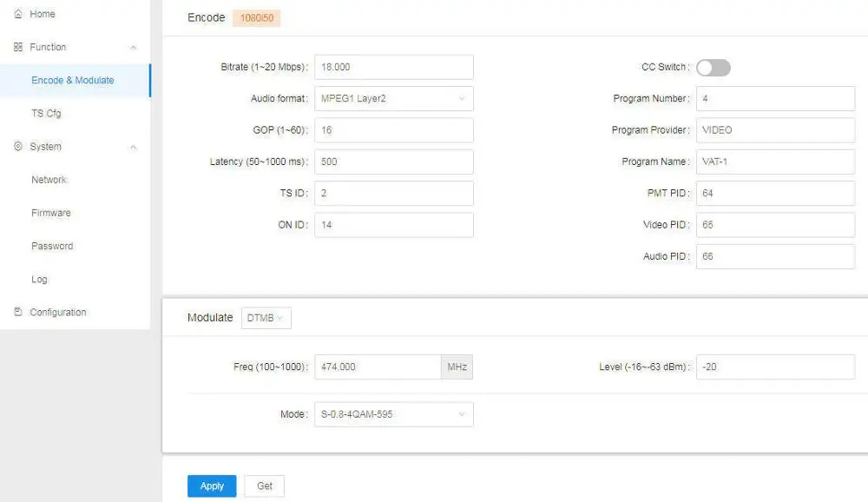
Task: Click the Encode section heading
Action: click(x=206, y=17)
